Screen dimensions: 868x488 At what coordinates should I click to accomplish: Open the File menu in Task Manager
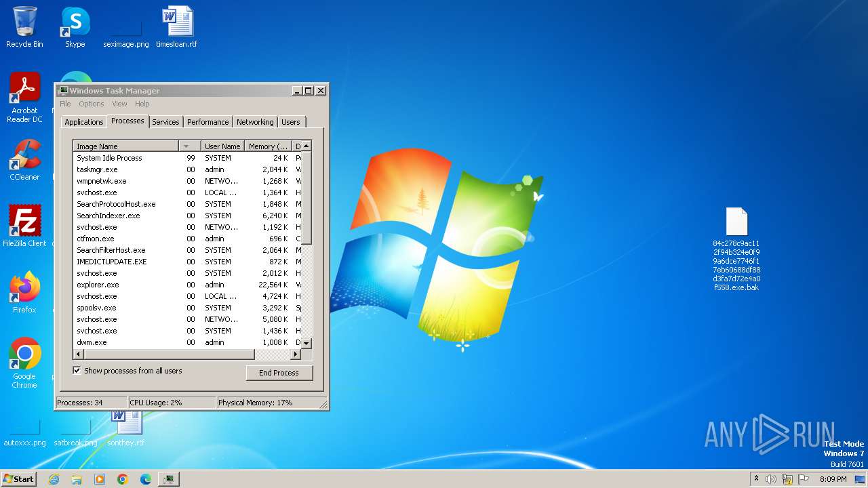[x=65, y=104]
